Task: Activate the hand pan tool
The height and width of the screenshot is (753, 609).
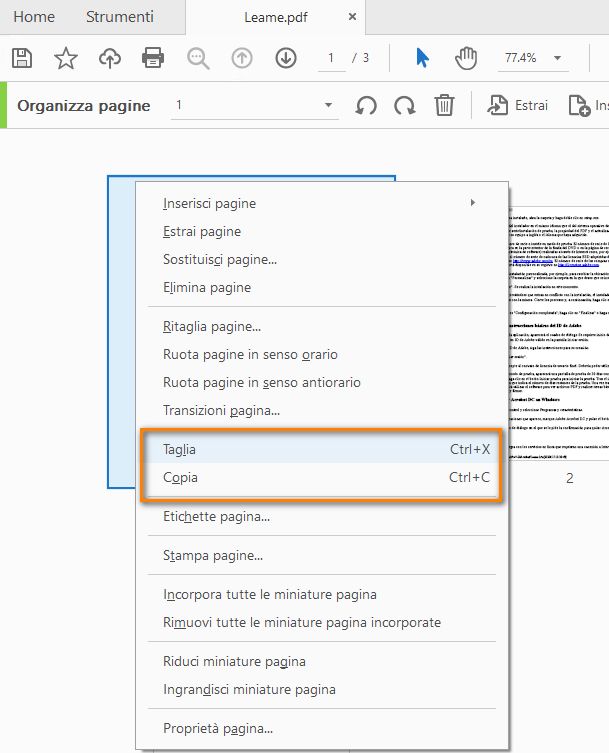Action: click(x=466, y=58)
